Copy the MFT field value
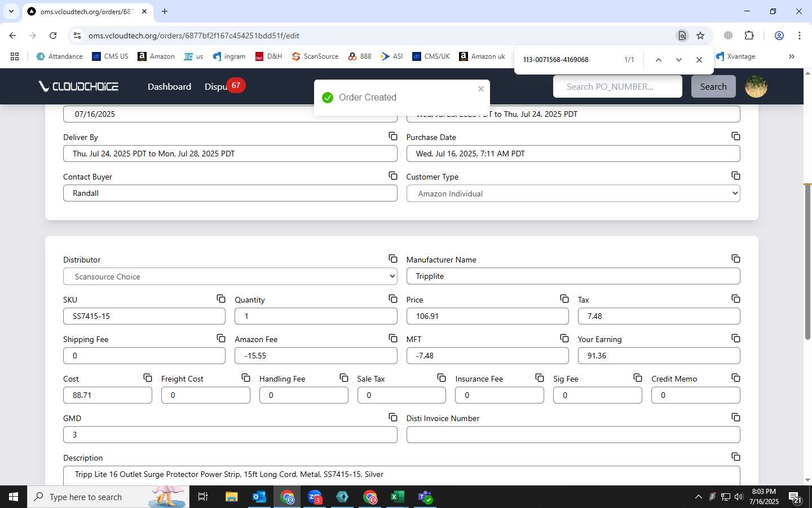 coord(564,338)
